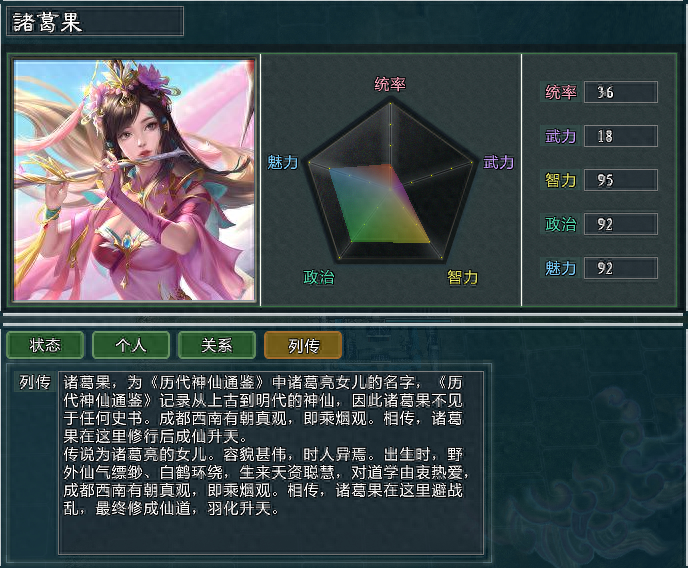This screenshot has height=568, width=688.
Task: Select the 魅力 value field showing 92
Action: pyautogui.click(x=620, y=268)
